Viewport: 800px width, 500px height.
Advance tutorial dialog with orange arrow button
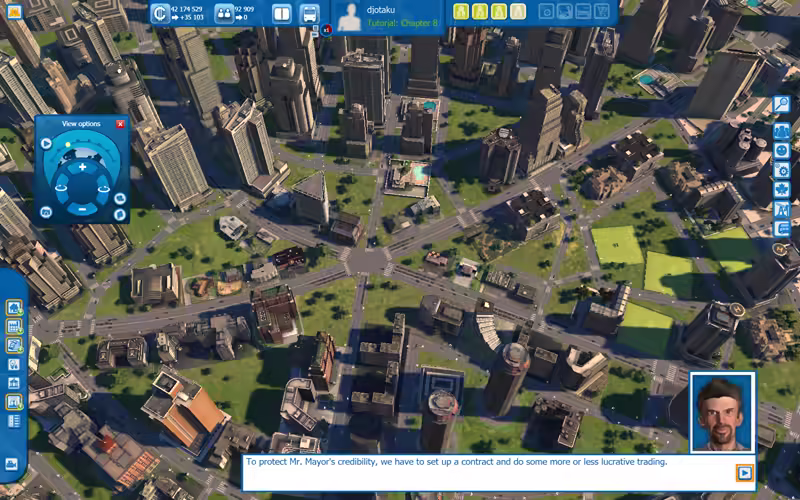click(x=744, y=473)
